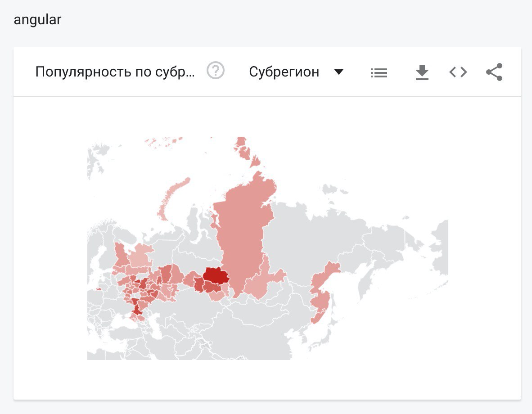Click the angular search term title

37,20
